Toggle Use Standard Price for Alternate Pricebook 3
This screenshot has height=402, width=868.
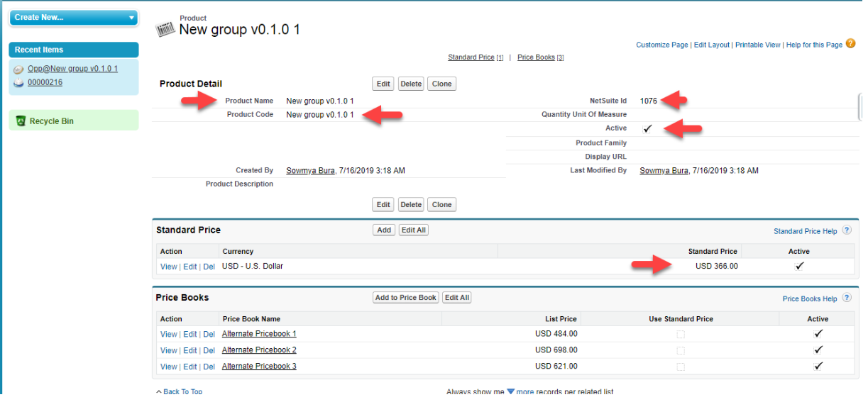(x=681, y=367)
